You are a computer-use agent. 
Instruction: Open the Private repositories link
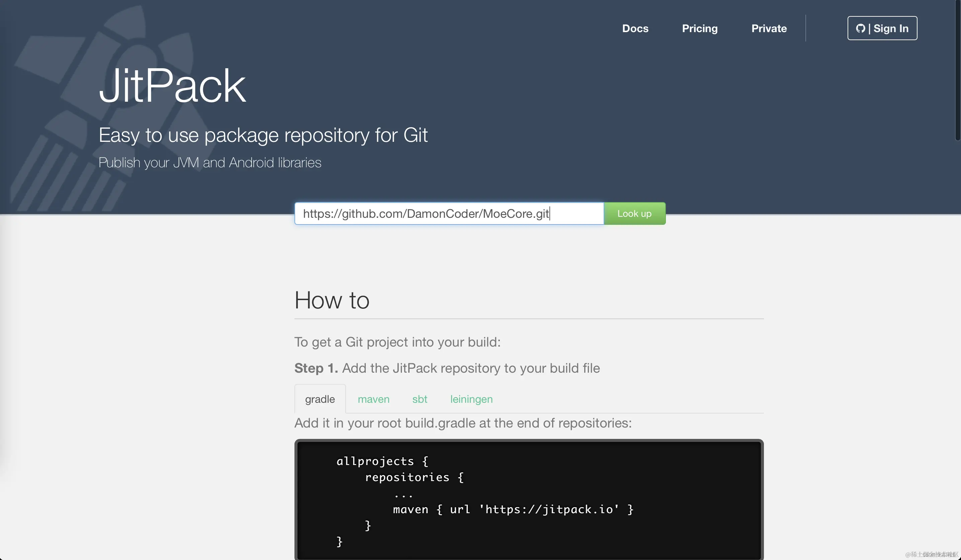click(x=769, y=28)
